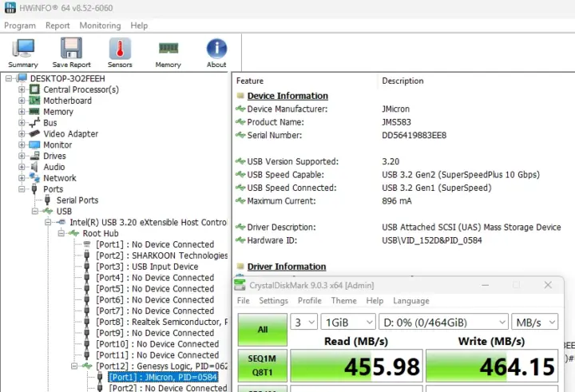
Task: Click the 464.15 write speed result
Action: (x=492, y=366)
